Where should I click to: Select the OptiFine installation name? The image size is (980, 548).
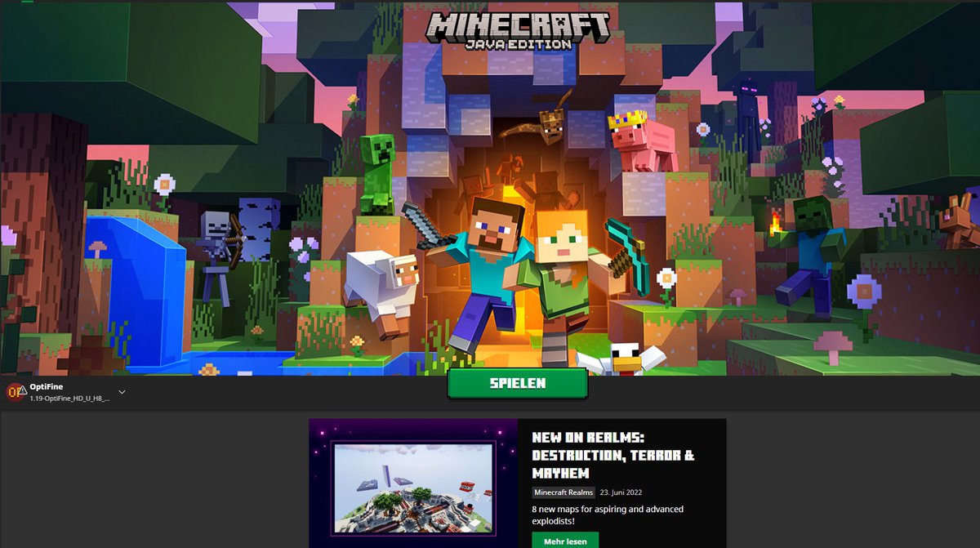click(x=47, y=386)
